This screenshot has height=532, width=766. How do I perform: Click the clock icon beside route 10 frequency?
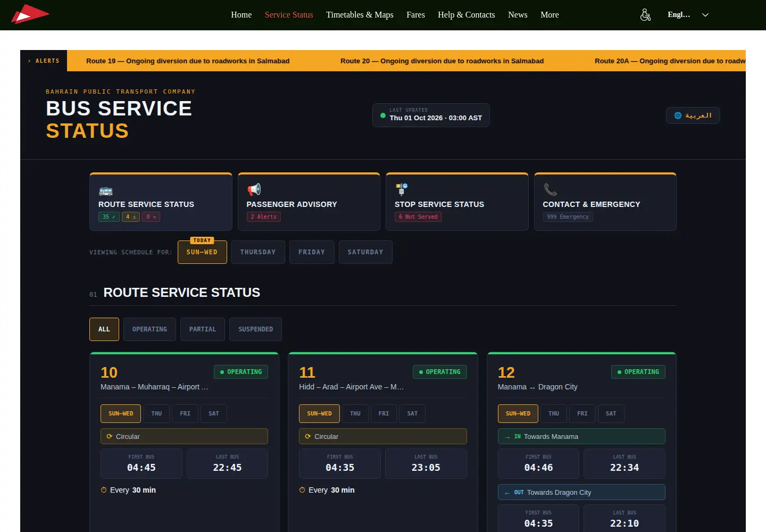coord(104,490)
